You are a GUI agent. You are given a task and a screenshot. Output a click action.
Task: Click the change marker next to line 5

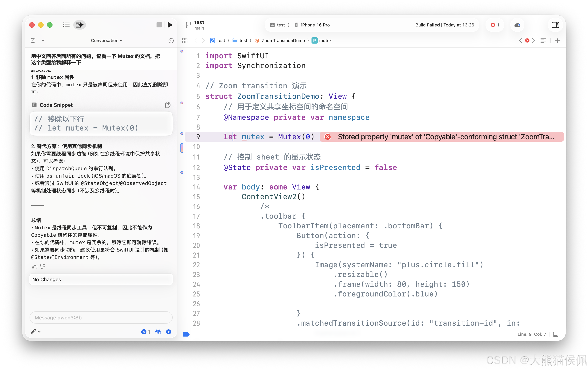pyautogui.click(x=182, y=103)
